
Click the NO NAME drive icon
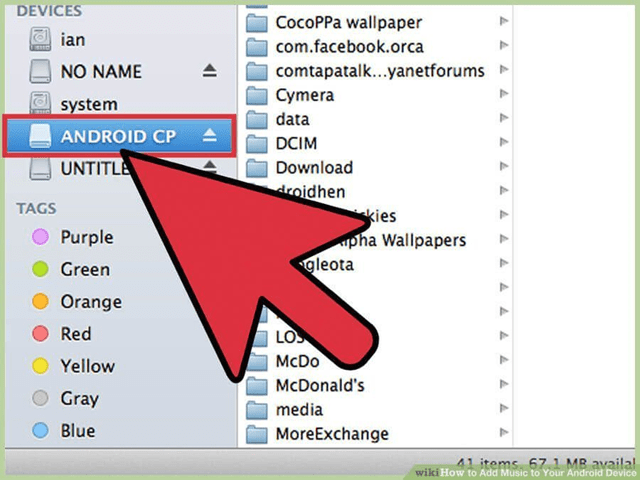pos(40,71)
